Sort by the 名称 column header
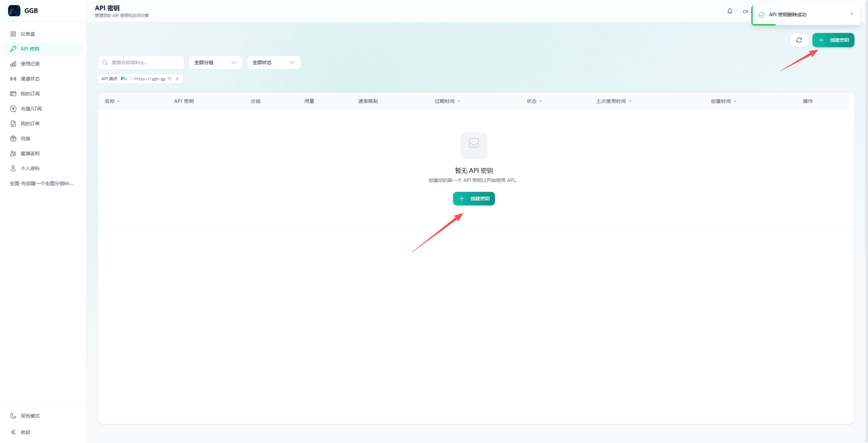The height and width of the screenshot is (443, 868). [112, 101]
